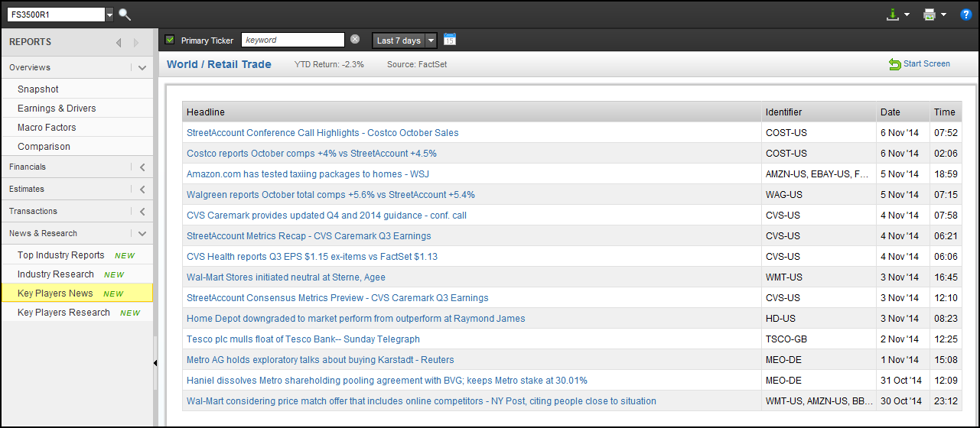The image size is (980, 428).
Task: Collapse the News & Research section
Action: (142, 234)
